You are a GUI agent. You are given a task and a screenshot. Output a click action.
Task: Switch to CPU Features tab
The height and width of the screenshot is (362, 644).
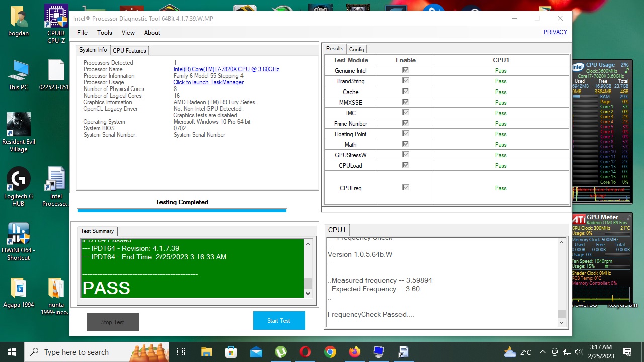pyautogui.click(x=129, y=51)
